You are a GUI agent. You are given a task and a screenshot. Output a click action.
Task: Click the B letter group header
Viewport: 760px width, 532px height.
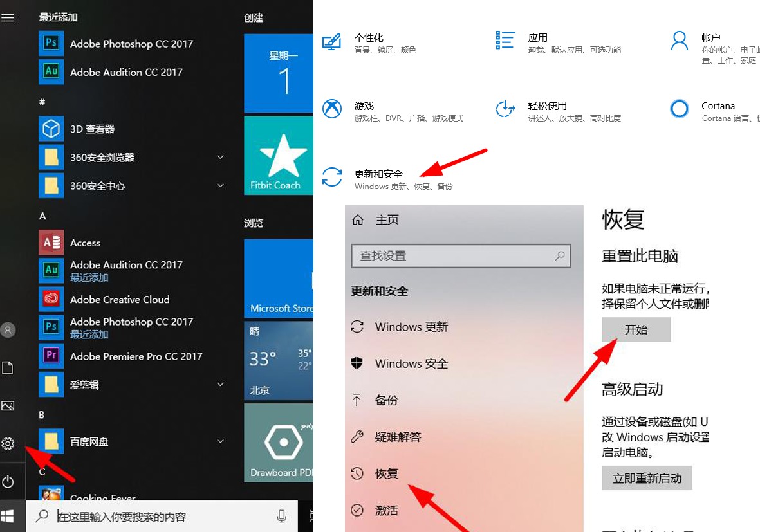point(42,415)
